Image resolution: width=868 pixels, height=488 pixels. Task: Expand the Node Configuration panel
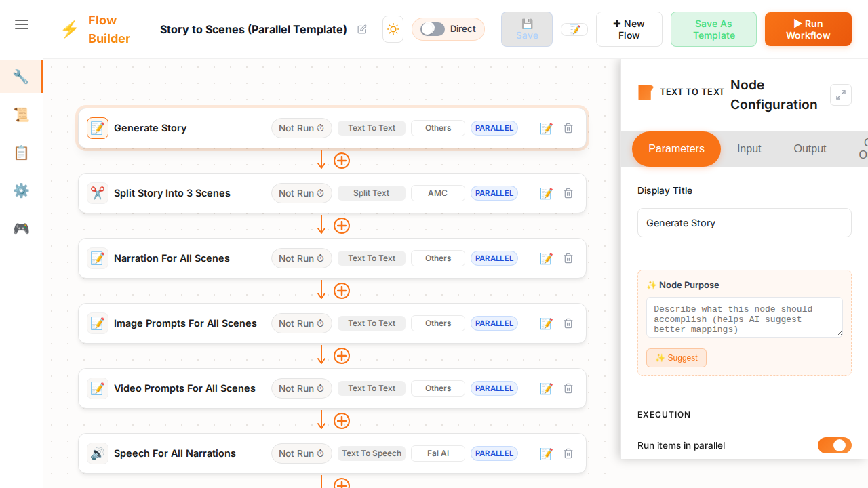point(840,94)
